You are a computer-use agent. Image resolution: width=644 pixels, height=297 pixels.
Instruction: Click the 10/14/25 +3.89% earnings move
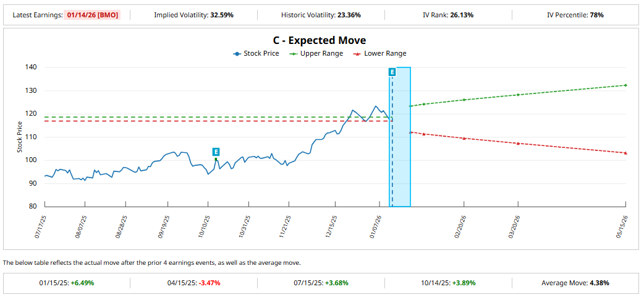pyautogui.click(x=449, y=283)
